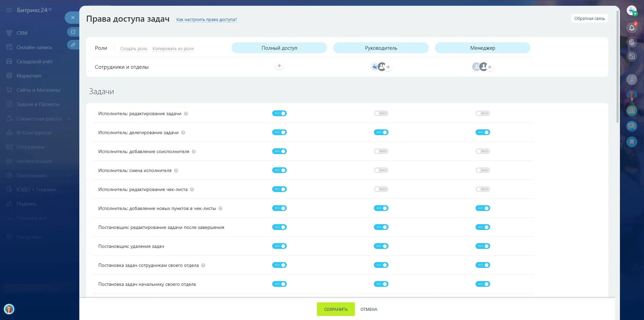Image resolution: width=644 pixels, height=320 pixels.
Task: Expand Приложения menu section
Action: 69,176
